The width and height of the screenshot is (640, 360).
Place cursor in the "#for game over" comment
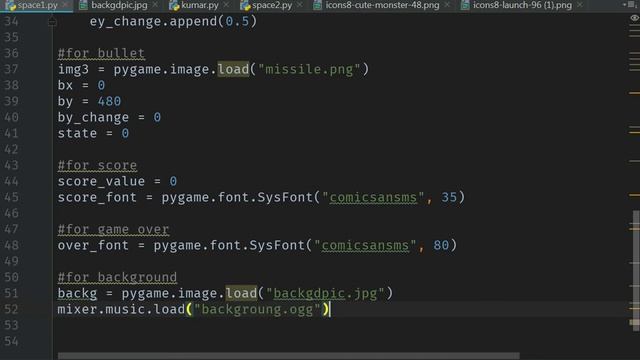coord(113,229)
